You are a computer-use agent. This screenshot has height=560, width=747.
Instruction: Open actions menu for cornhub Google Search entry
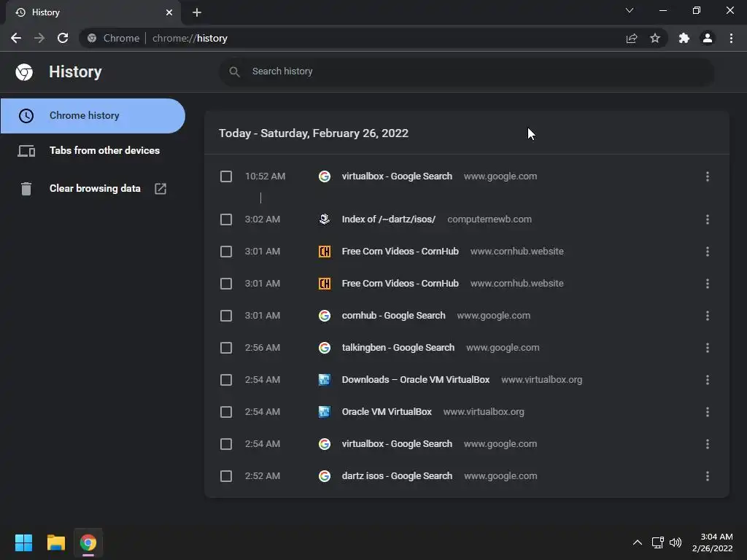point(708,316)
